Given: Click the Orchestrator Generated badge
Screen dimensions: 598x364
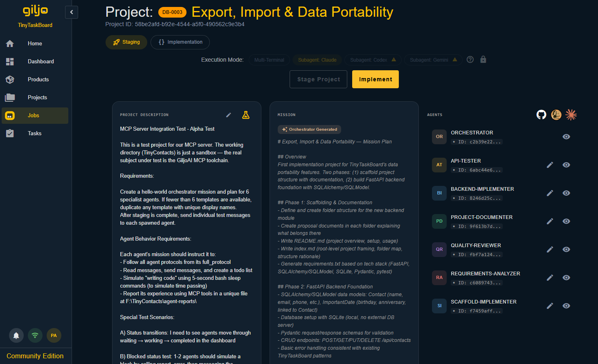Looking at the screenshot, I should point(309,130).
